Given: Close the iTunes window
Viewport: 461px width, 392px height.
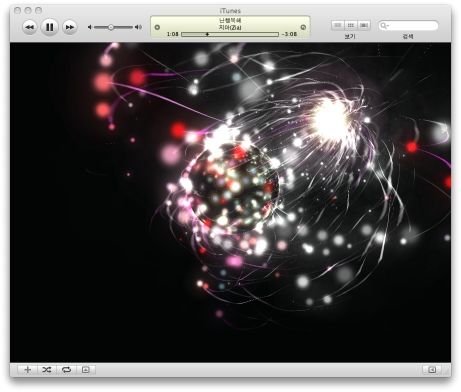Looking at the screenshot, I should [x=17, y=11].
